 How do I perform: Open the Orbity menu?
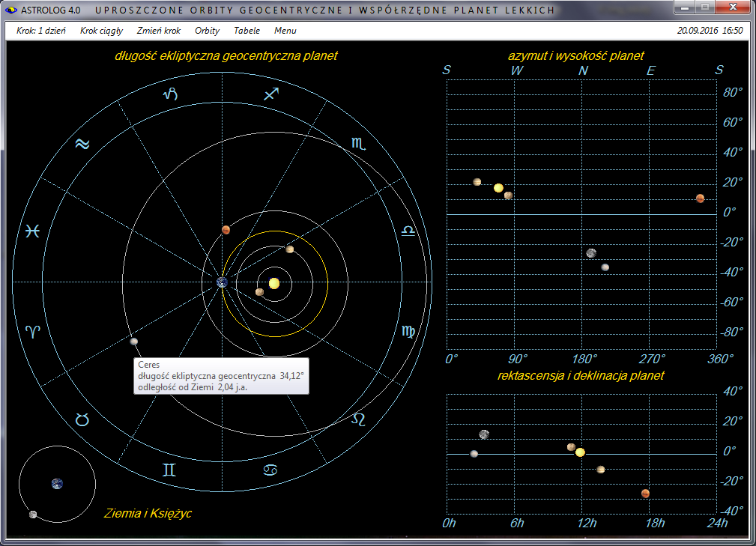(207, 31)
